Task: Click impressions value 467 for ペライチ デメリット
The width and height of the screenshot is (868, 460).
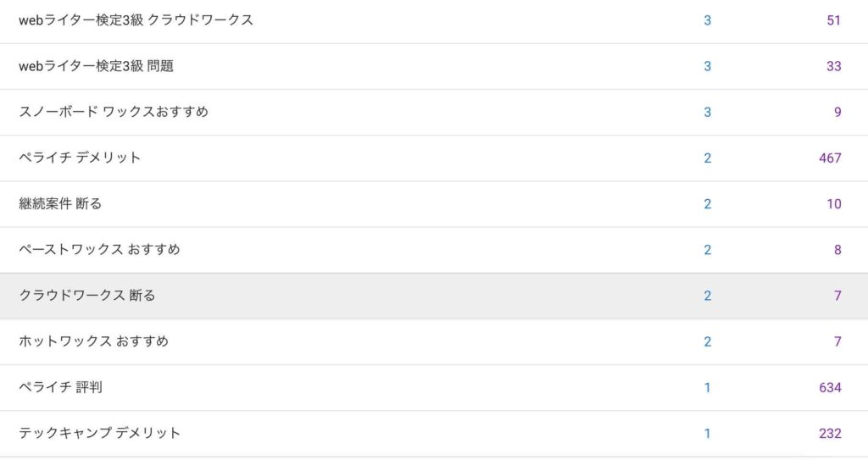Action: click(830, 158)
